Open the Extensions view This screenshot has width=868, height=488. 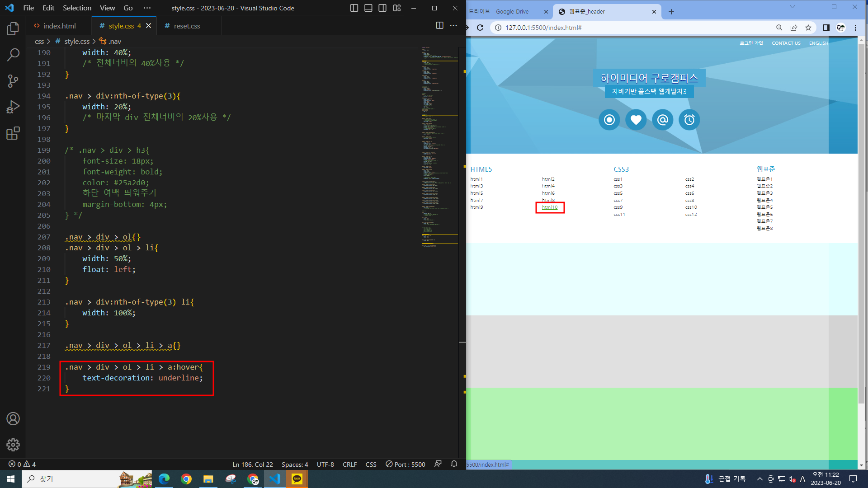pos(13,133)
